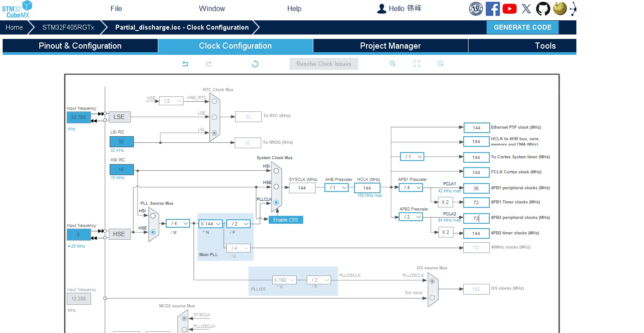The height and width of the screenshot is (333, 644).
Task: Edit the HSE input frequency 8 field
Action: 79,235
